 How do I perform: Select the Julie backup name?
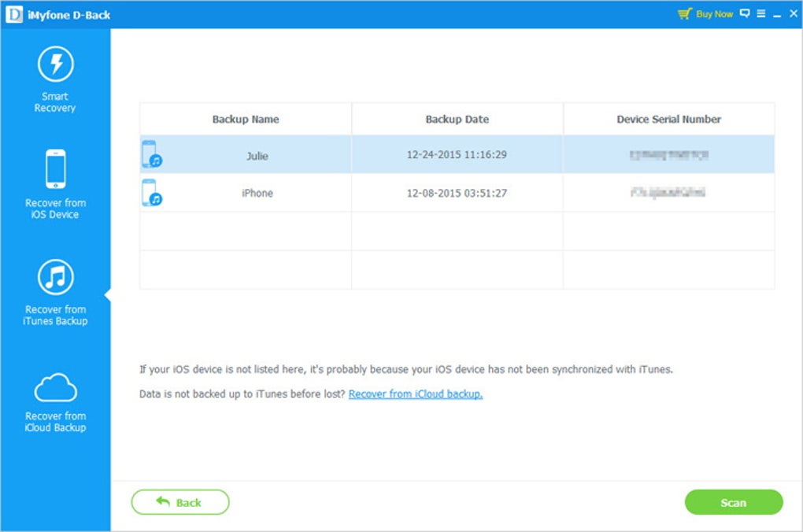(x=257, y=156)
